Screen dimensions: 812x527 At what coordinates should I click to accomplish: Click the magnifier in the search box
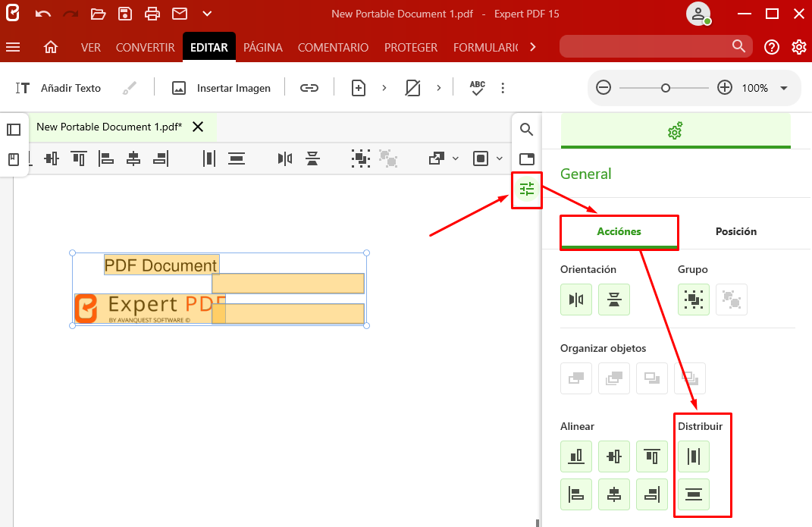(x=739, y=46)
